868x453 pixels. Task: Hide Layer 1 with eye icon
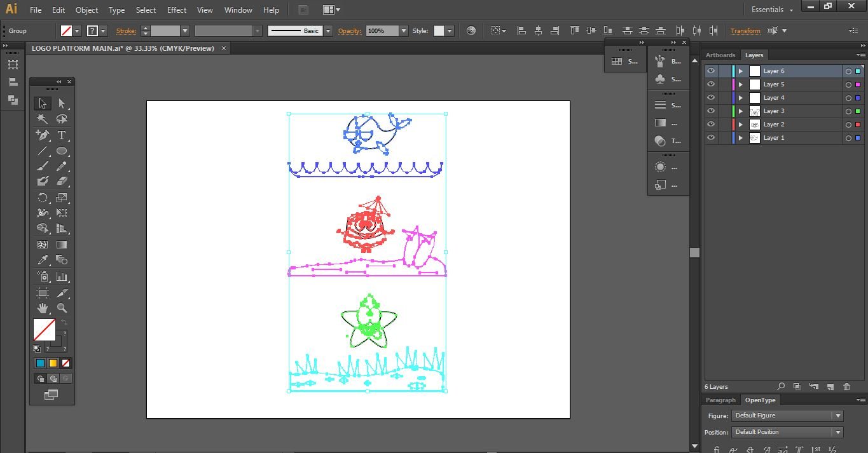(x=711, y=138)
